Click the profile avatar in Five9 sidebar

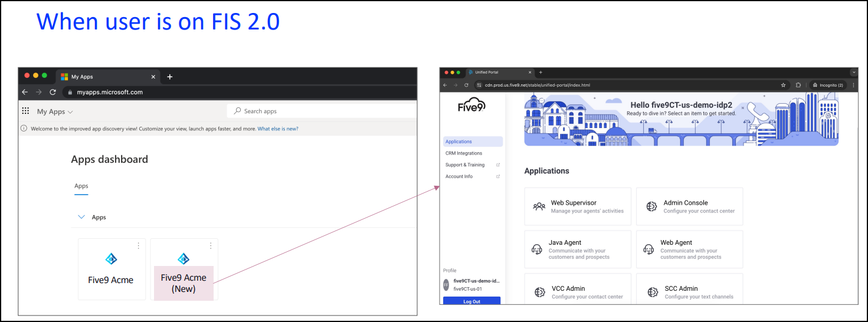[446, 285]
